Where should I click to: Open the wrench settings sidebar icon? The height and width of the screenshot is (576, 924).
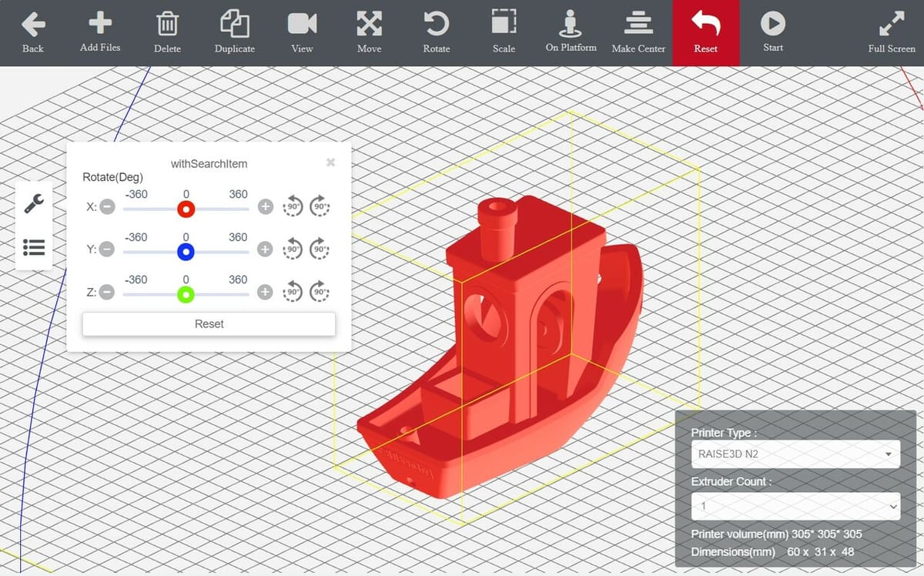click(34, 203)
